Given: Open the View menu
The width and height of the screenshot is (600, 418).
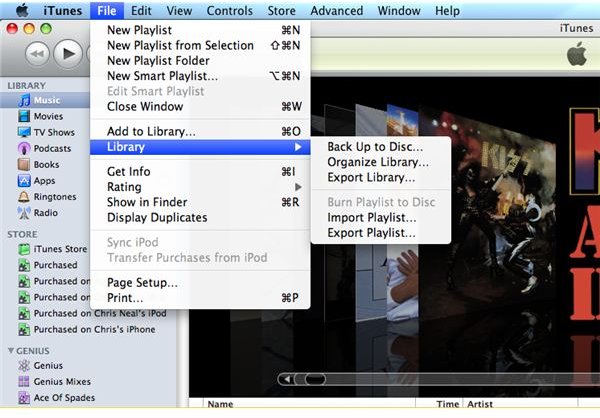Looking at the screenshot, I should coord(179,11).
